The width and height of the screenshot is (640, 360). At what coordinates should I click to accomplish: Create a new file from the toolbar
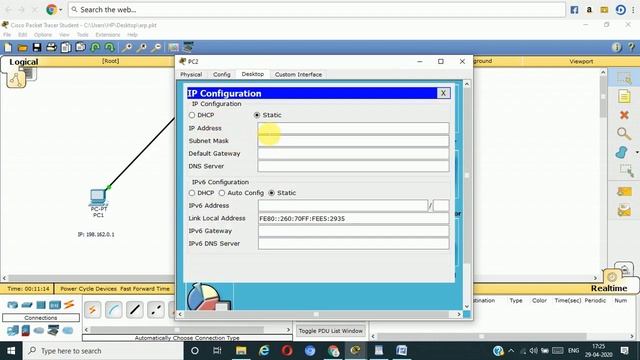8,48
